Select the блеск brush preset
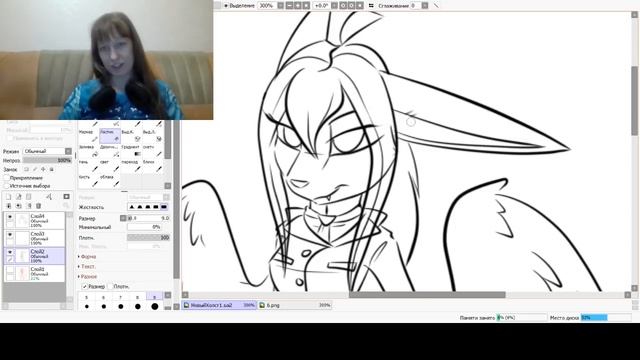Viewport: 640px width, 360px height. (152, 166)
